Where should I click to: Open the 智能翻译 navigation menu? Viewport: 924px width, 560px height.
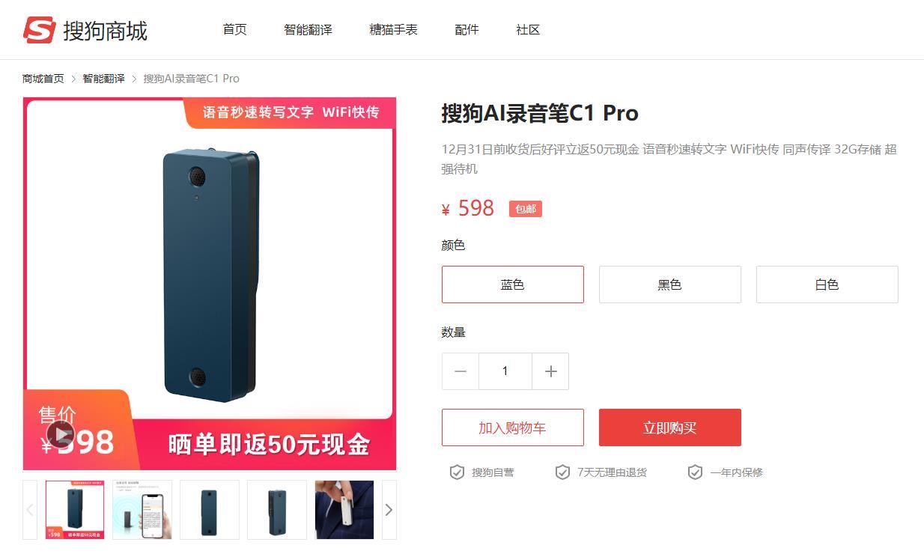tap(308, 30)
